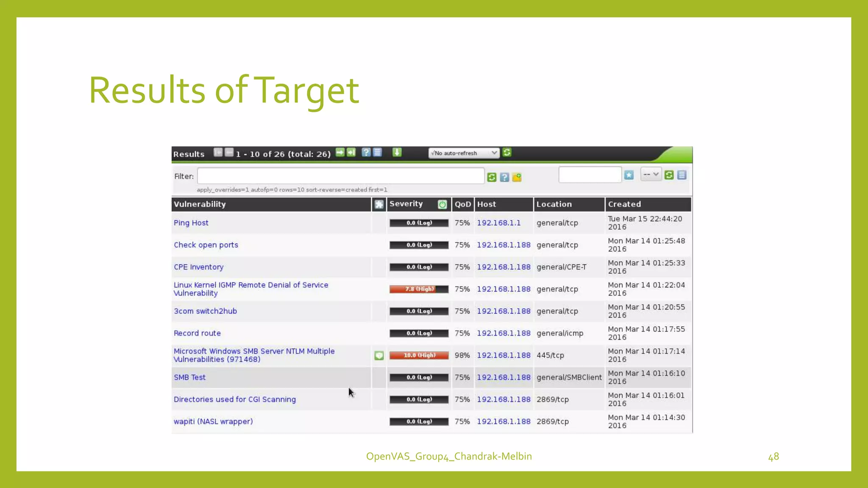Image resolution: width=868 pixels, height=488 pixels.
Task: Toggle severity overrides icon in Severity header
Action: [442, 204]
